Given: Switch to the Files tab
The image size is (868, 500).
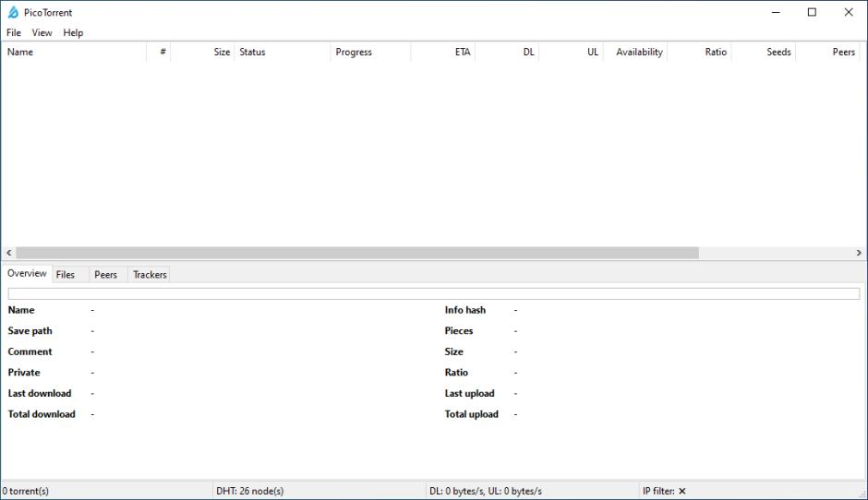Looking at the screenshot, I should (66, 274).
